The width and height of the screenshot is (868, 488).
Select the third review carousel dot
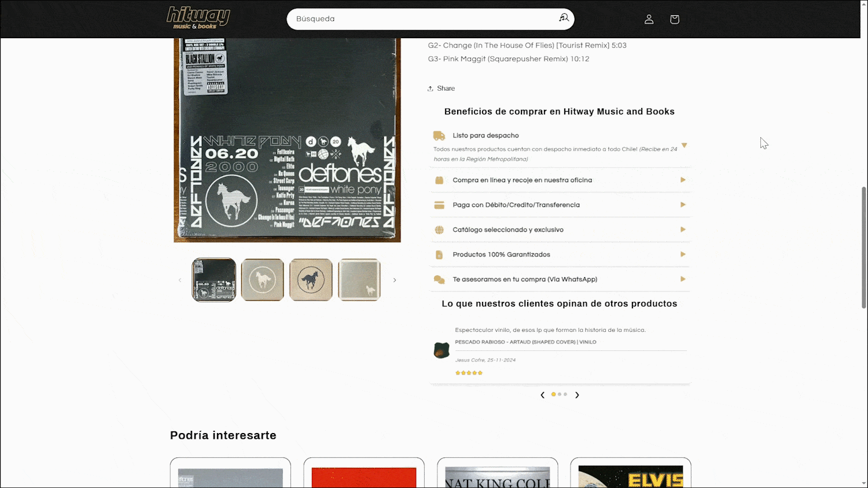pos(565,394)
